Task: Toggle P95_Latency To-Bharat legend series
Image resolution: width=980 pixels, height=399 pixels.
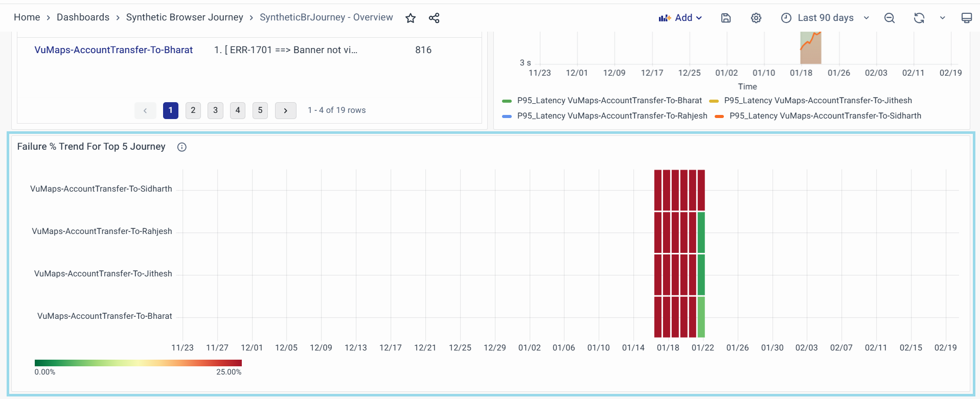Action: pos(609,101)
